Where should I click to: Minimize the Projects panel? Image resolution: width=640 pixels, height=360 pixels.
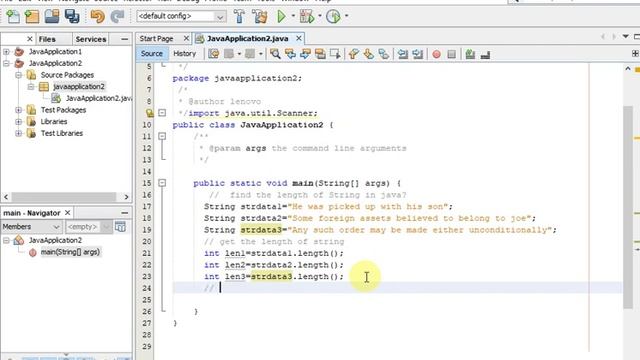click(x=124, y=39)
